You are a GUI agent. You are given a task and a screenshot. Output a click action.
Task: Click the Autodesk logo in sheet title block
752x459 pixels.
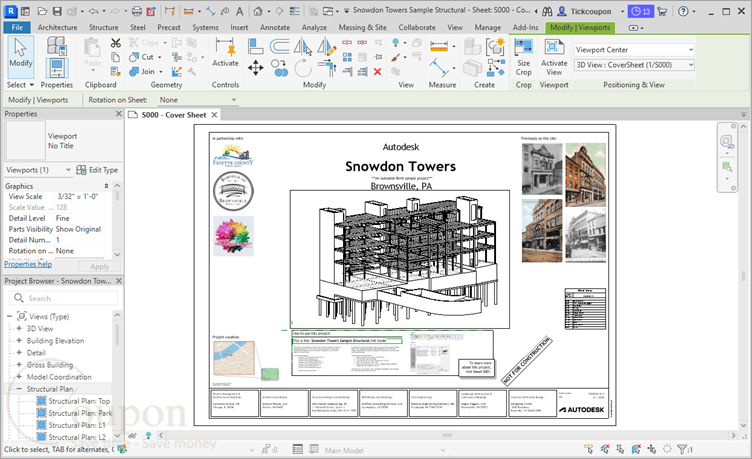582,410
